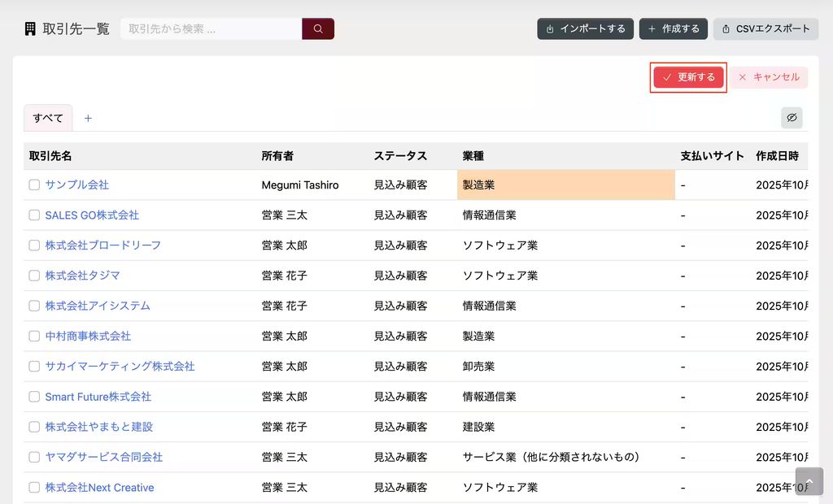Click 支払いサイト column header
This screenshot has height=504, width=833.
(x=713, y=156)
